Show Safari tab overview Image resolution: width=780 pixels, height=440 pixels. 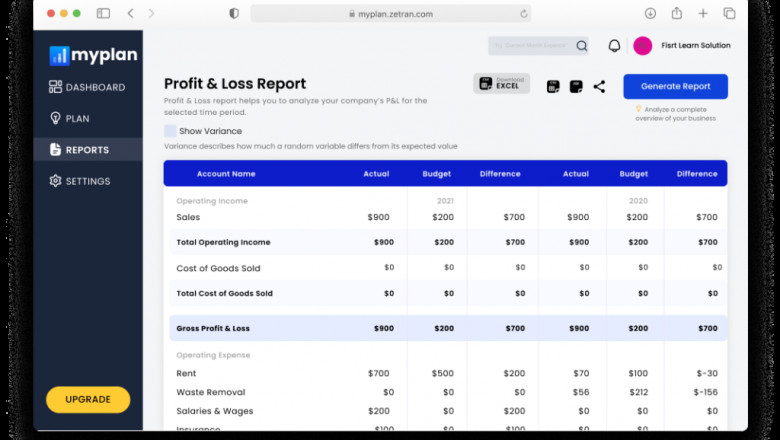point(729,13)
